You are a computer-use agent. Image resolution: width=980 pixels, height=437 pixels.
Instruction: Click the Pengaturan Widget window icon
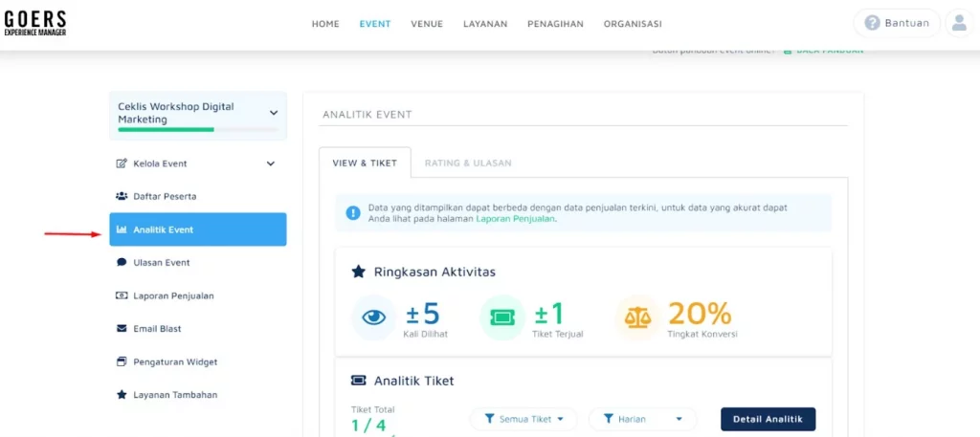point(122,361)
